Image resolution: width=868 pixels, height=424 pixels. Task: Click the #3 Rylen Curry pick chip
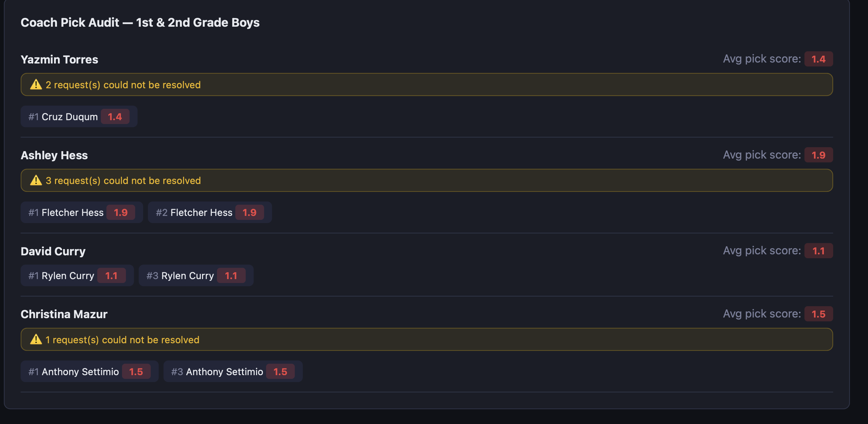point(196,276)
